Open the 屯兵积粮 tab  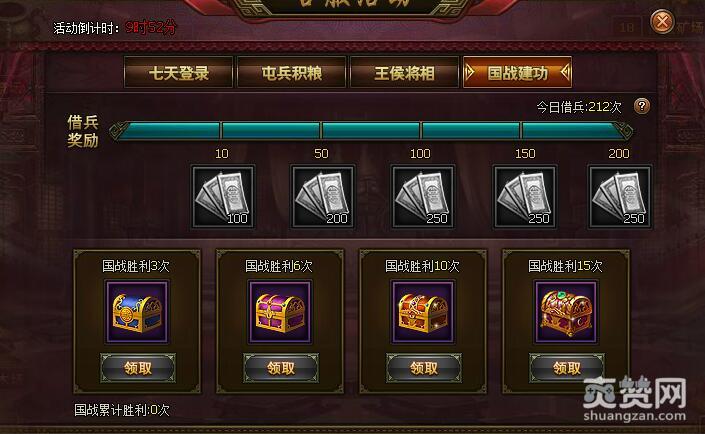coord(291,72)
